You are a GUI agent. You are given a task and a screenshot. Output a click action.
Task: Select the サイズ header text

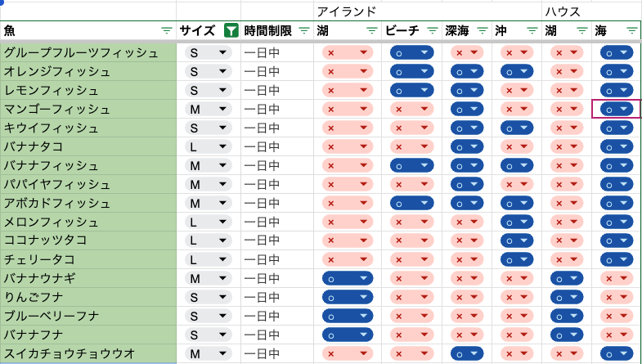pos(197,31)
